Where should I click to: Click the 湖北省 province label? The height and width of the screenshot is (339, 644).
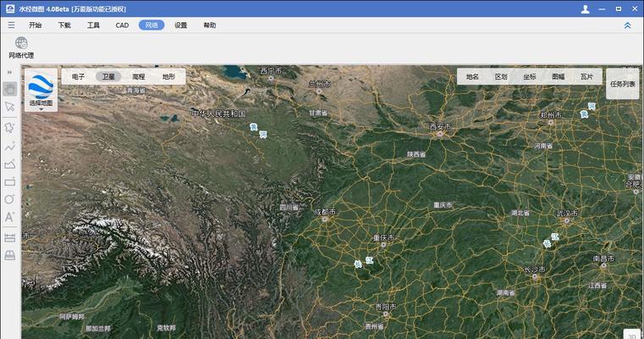(520, 213)
